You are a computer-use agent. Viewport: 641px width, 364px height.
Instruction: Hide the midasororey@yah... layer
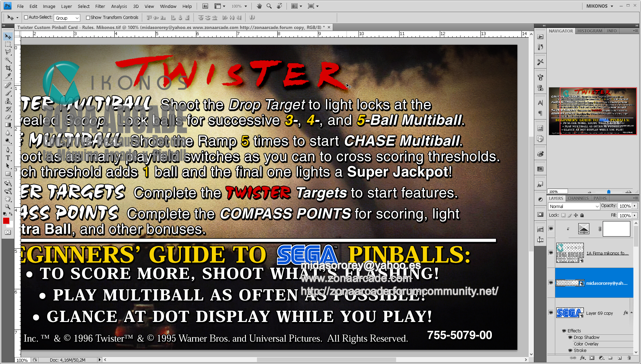[551, 283]
